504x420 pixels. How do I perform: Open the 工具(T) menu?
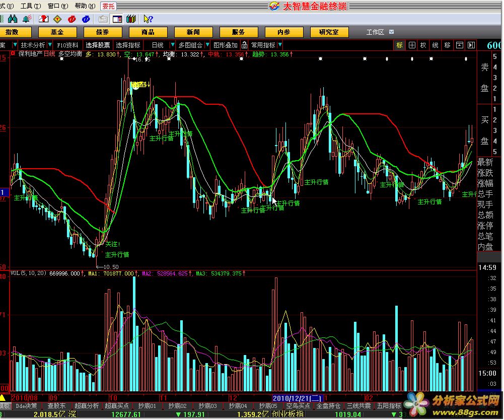pos(31,6)
